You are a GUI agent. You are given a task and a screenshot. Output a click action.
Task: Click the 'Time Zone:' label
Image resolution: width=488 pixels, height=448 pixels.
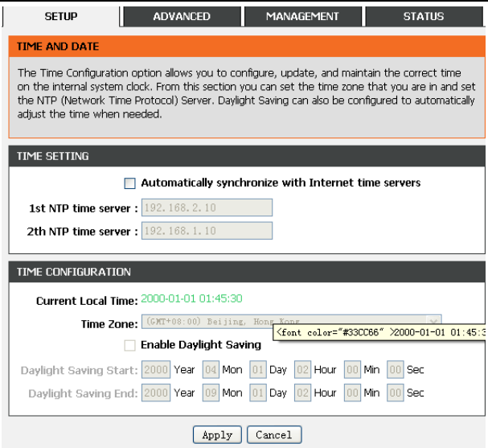pos(109,324)
